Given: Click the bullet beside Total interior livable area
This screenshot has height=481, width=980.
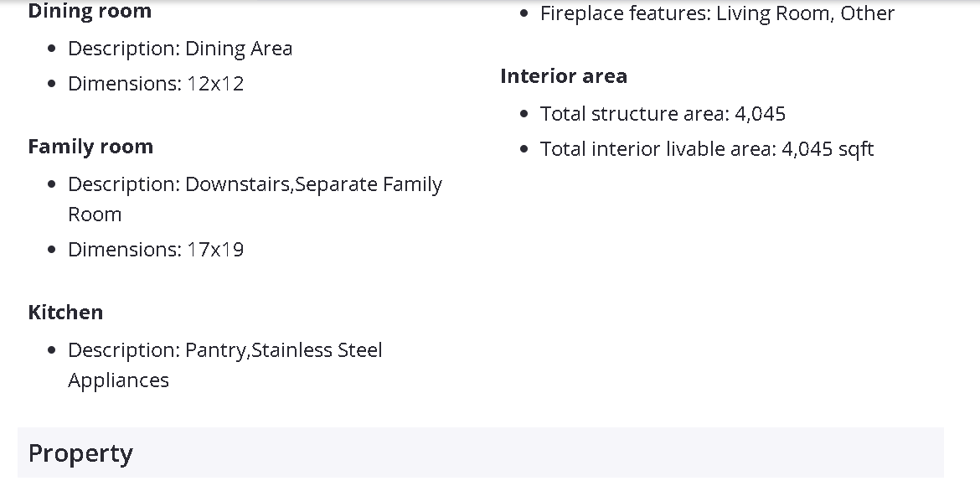Looking at the screenshot, I should click(x=524, y=150).
